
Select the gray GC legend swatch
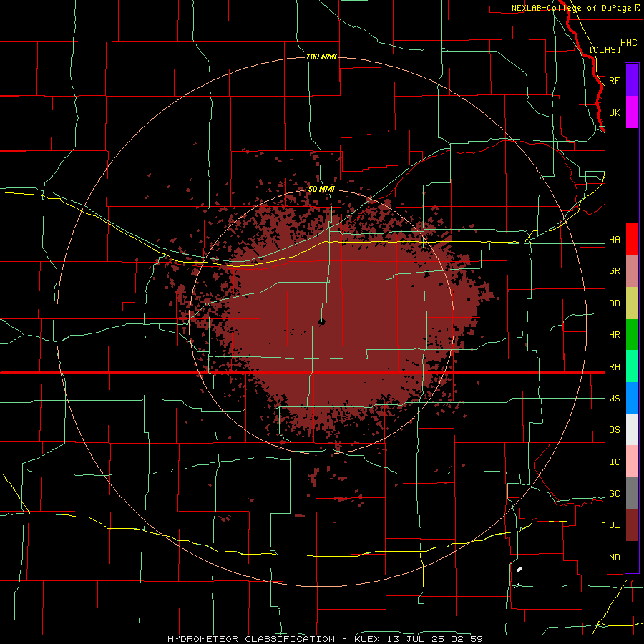tap(632, 493)
